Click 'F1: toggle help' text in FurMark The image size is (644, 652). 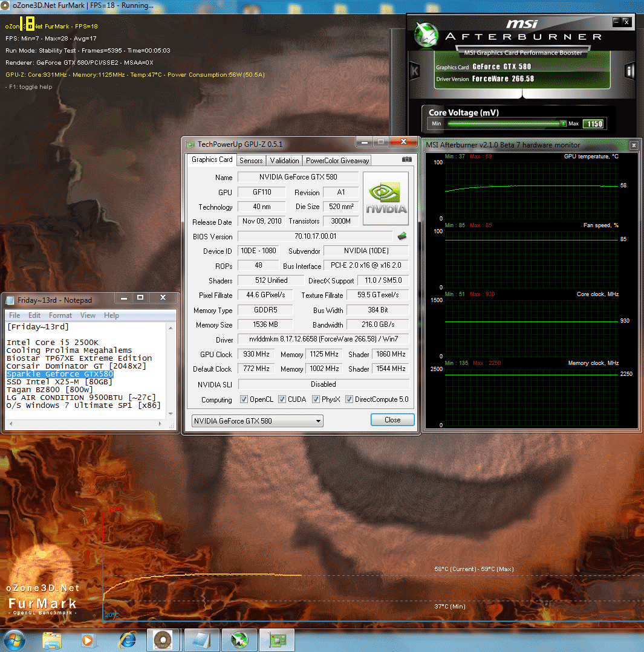click(x=31, y=87)
